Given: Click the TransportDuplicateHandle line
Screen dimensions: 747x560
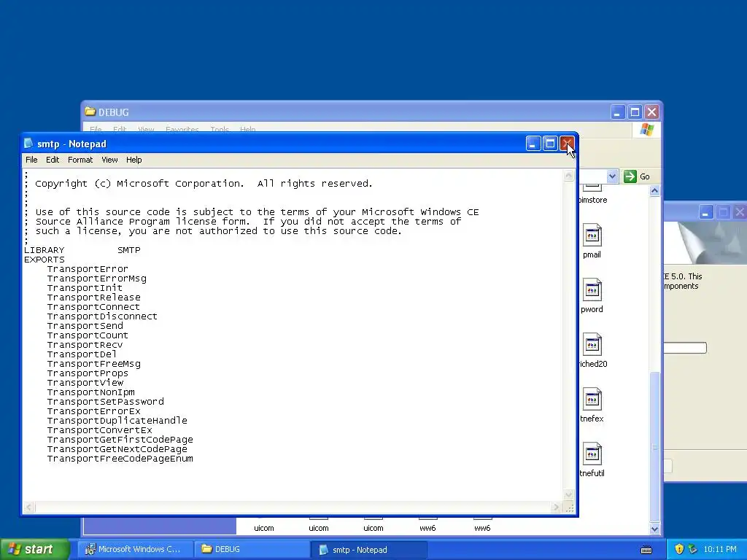Looking at the screenshot, I should click(x=117, y=421).
